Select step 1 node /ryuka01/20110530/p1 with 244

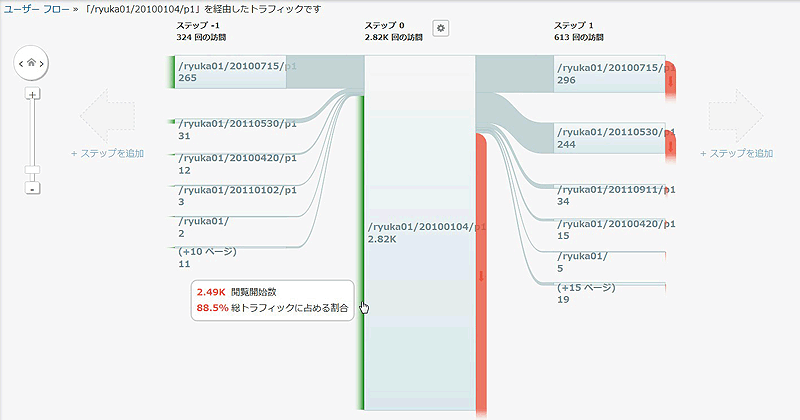(x=609, y=138)
